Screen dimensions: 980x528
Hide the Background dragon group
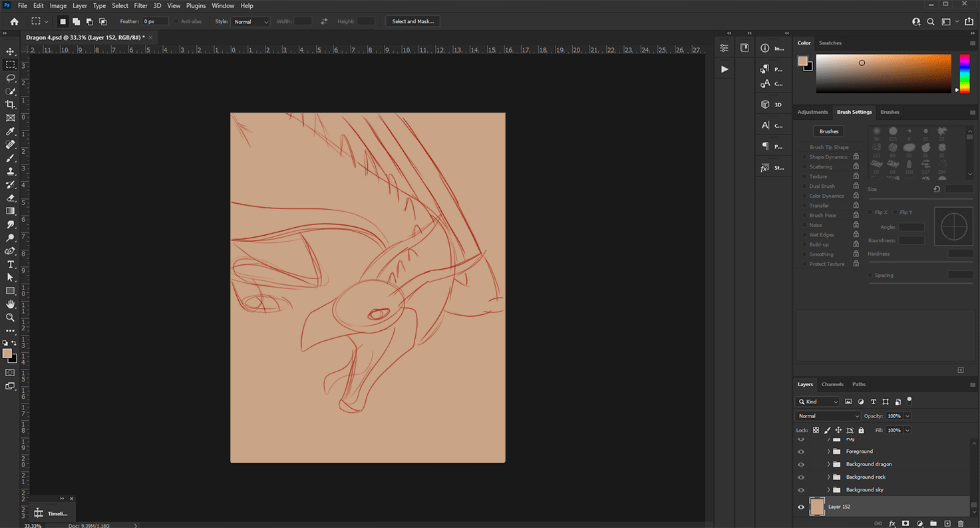tap(801, 464)
